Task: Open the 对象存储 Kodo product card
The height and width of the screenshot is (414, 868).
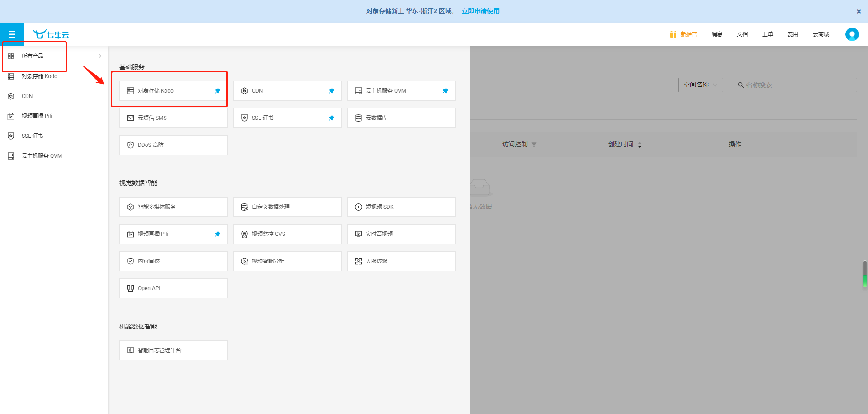Action: 174,91
